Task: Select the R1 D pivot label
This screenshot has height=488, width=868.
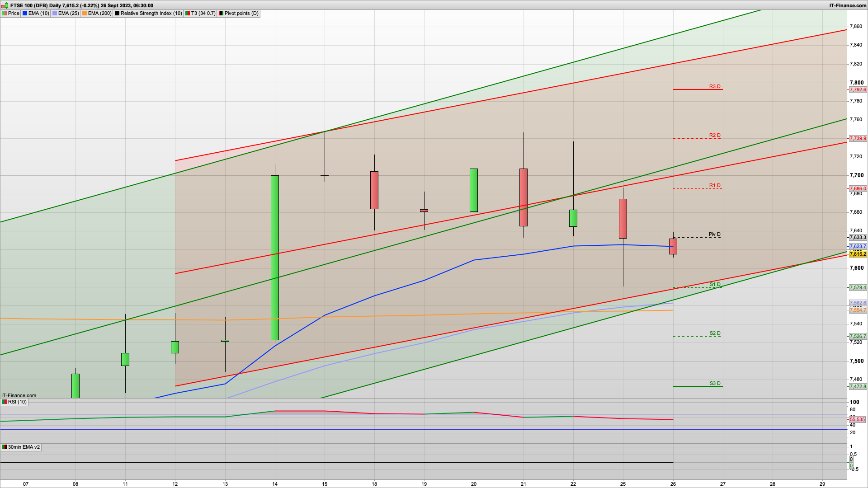Action: tap(715, 185)
